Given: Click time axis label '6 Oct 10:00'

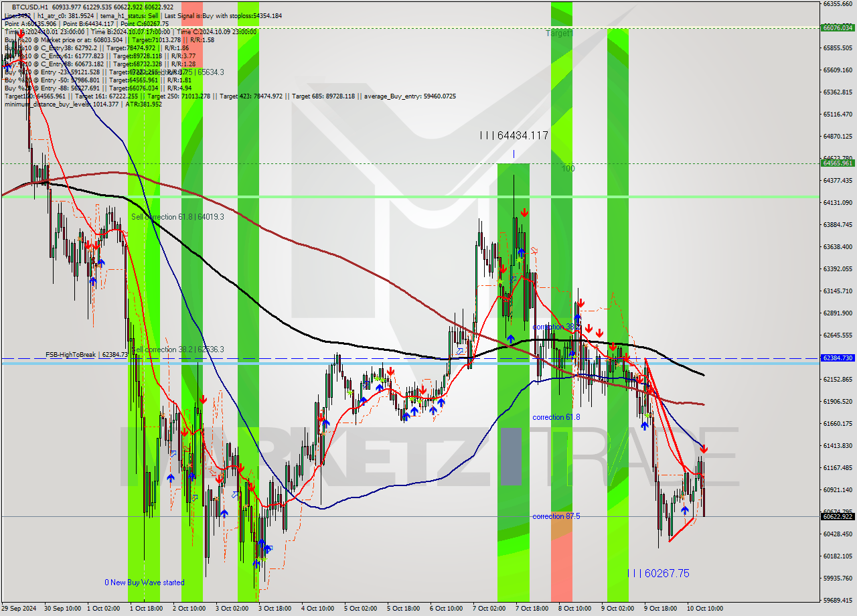Looking at the screenshot, I should (x=446, y=609).
